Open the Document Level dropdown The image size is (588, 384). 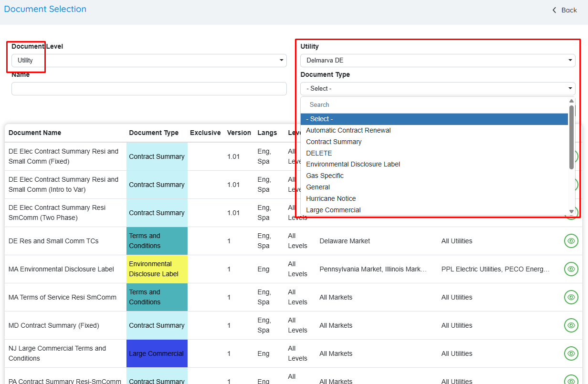click(149, 61)
